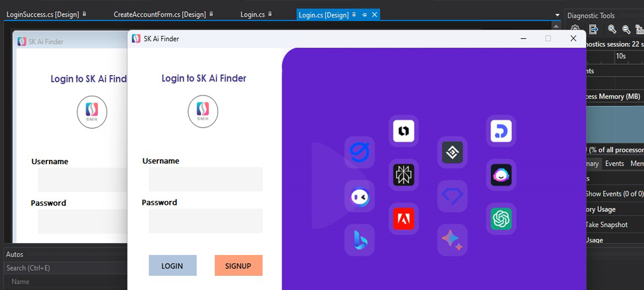Viewport: 644px width, 290px height.
Task: Switch to LoginSuccess.cs [Design] tab
Action: (x=43, y=14)
